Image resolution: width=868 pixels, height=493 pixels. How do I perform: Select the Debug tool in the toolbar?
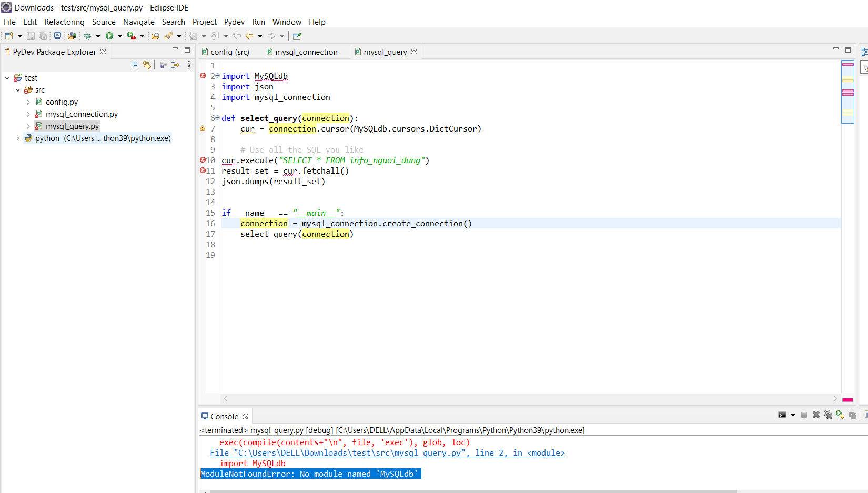88,36
